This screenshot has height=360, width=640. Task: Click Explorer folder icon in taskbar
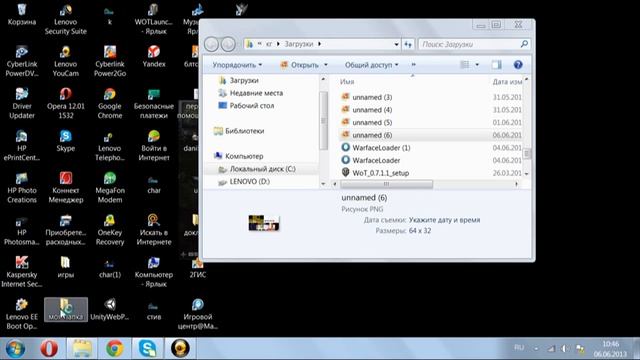click(x=82, y=349)
